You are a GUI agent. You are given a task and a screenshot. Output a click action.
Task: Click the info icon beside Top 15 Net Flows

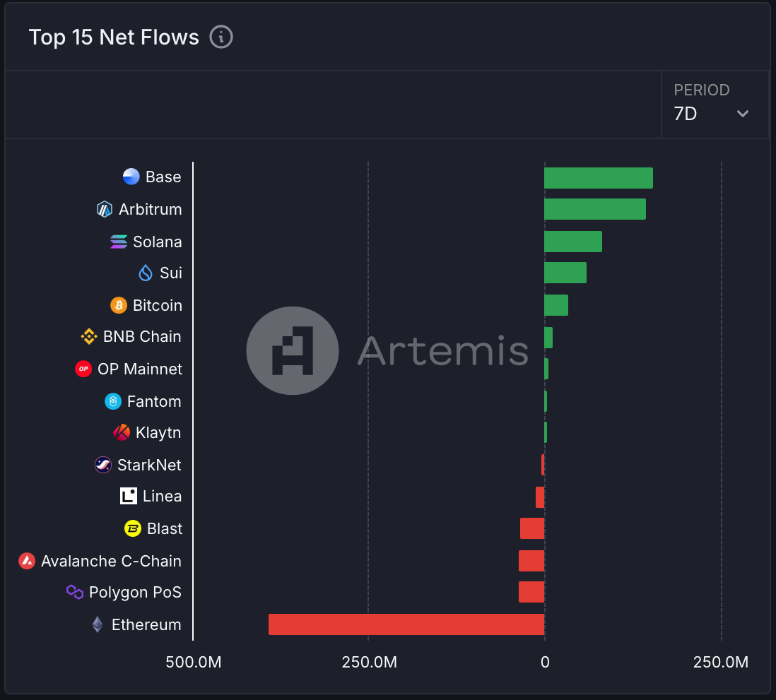(x=221, y=37)
